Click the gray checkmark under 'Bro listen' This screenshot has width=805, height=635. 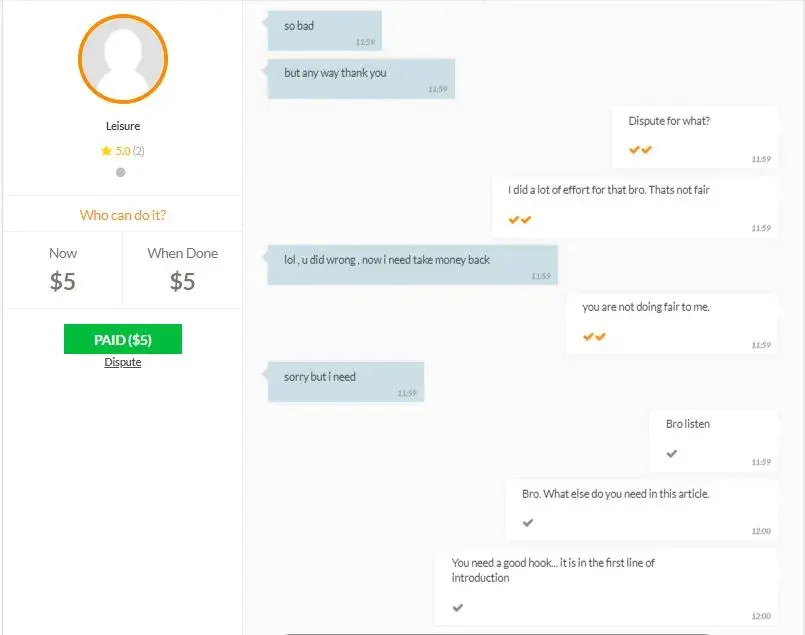click(x=672, y=453)
